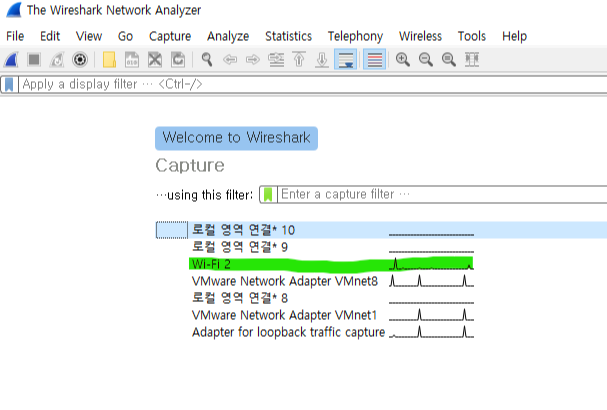Open the Go menu
The height and width of the screenshot is (410, 607).
[x=125, y=36]
